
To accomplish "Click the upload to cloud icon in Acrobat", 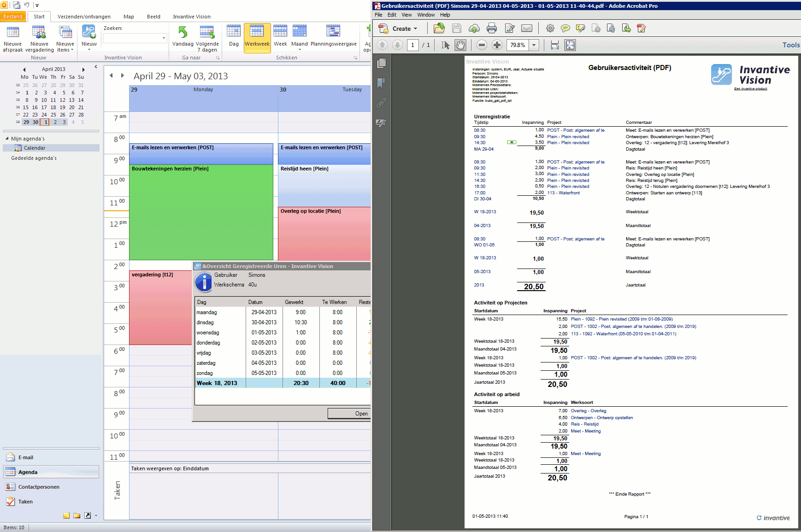I will pyautogui.click(x=474, y=29).
